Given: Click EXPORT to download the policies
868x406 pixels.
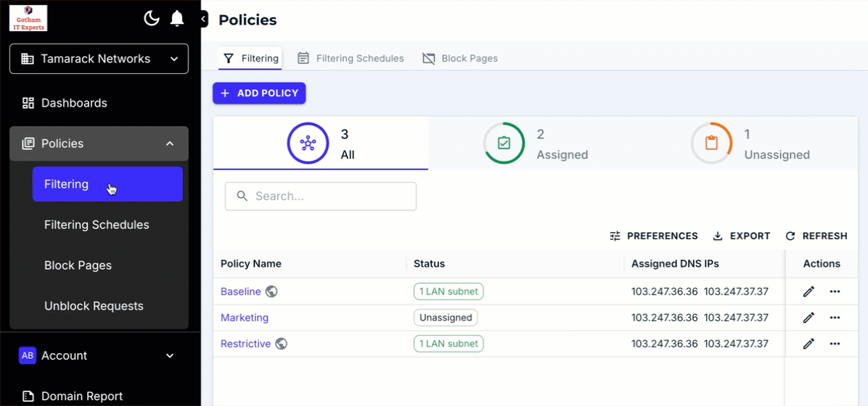Looking at the screenshot, I should click(x=741, y=236).
